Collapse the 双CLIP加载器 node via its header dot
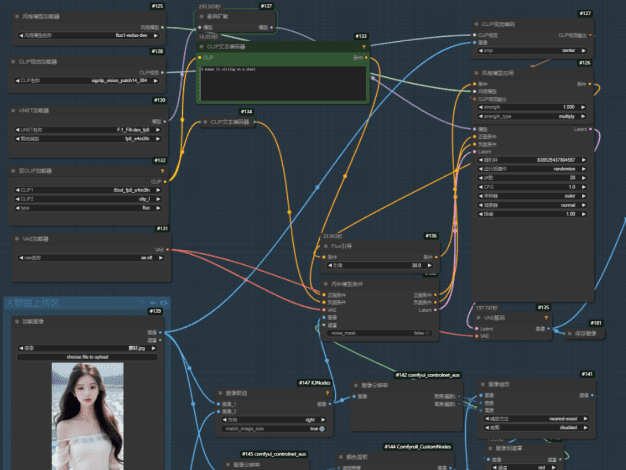The image size is (626, 470). [14, 171]
